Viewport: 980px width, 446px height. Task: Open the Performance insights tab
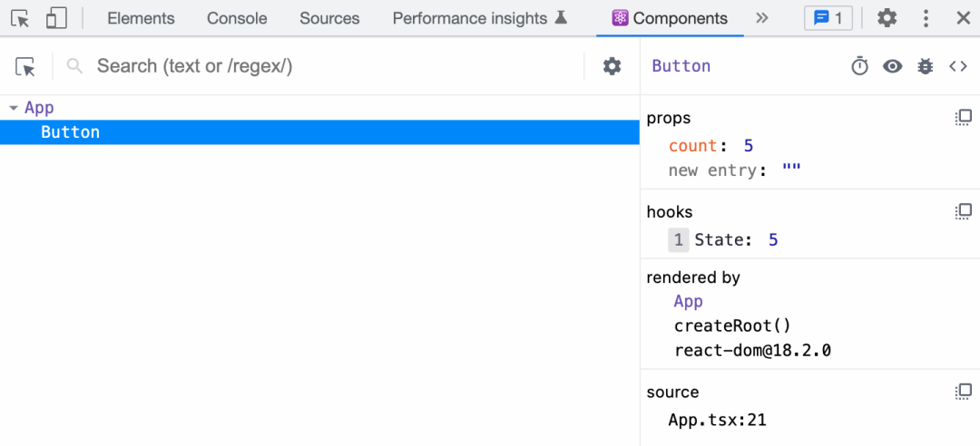[479, 18]
